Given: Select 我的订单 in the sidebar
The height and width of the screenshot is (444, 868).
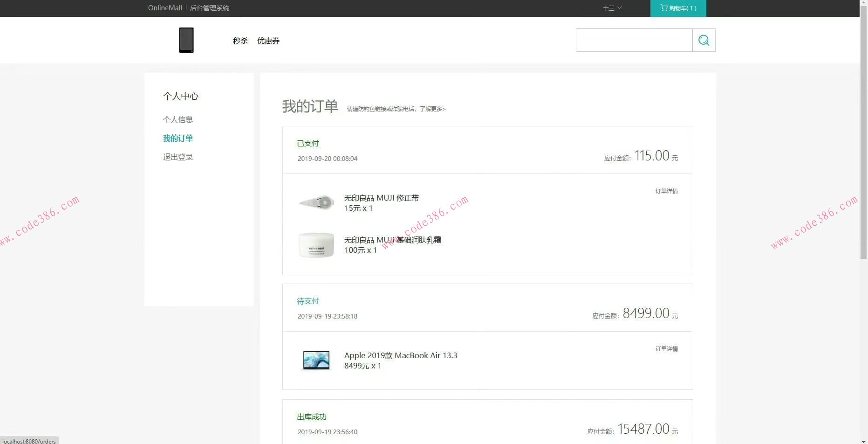Looking at the screenshot, I should pos(178,138).
